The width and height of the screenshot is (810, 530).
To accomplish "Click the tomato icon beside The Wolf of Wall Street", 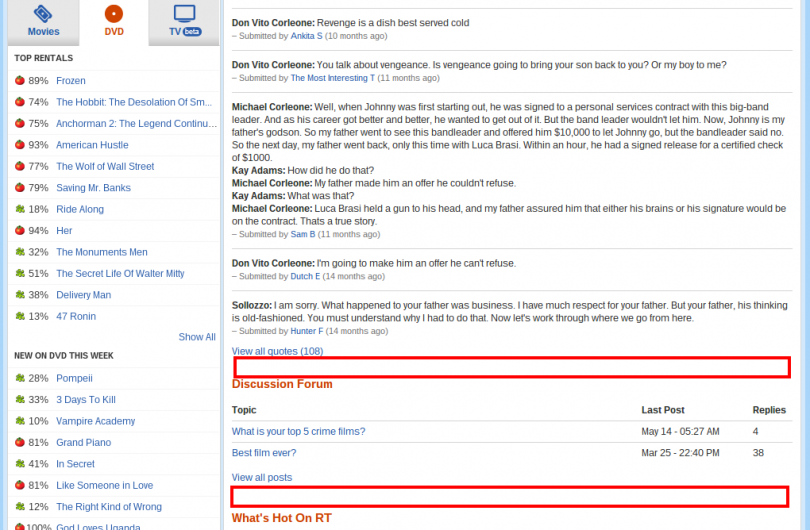I will point(20,166).
